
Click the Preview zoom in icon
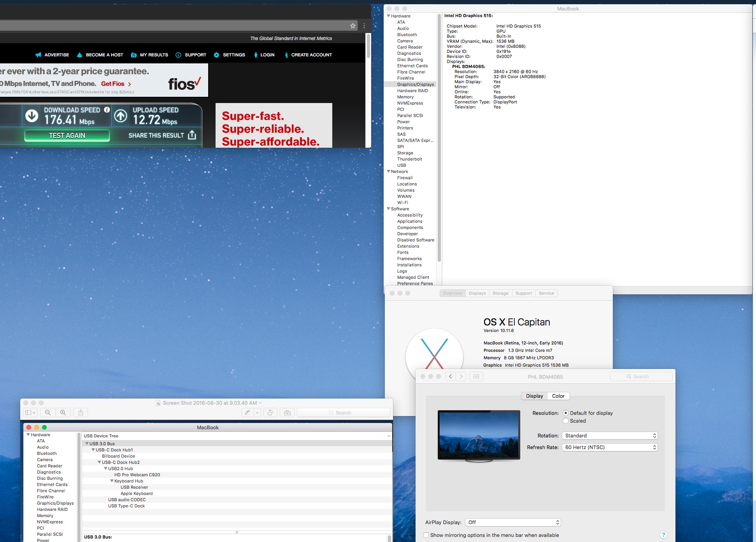[x=63, y=413]
